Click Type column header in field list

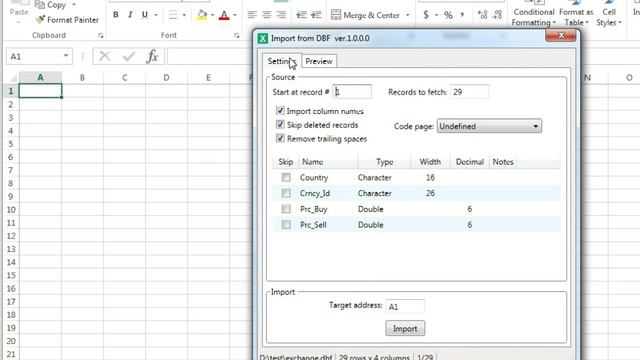point(384,162)
